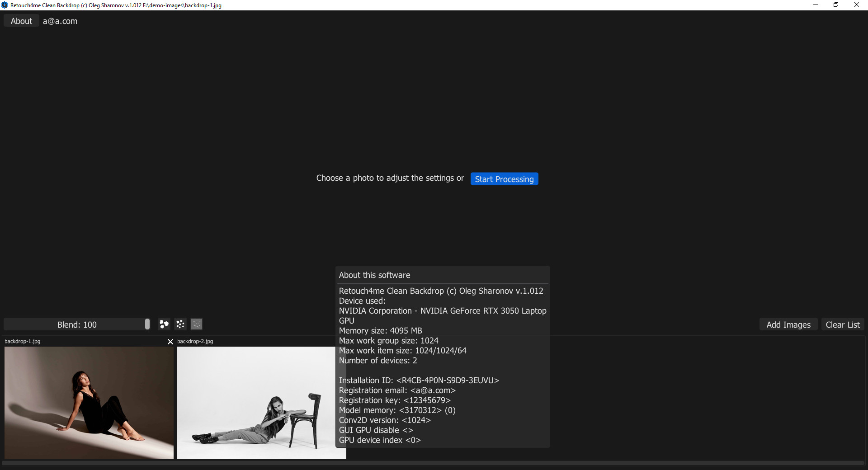Minimize the Retouch4me window
This screenshot has width=868, height=470.
tap(816, 5)
